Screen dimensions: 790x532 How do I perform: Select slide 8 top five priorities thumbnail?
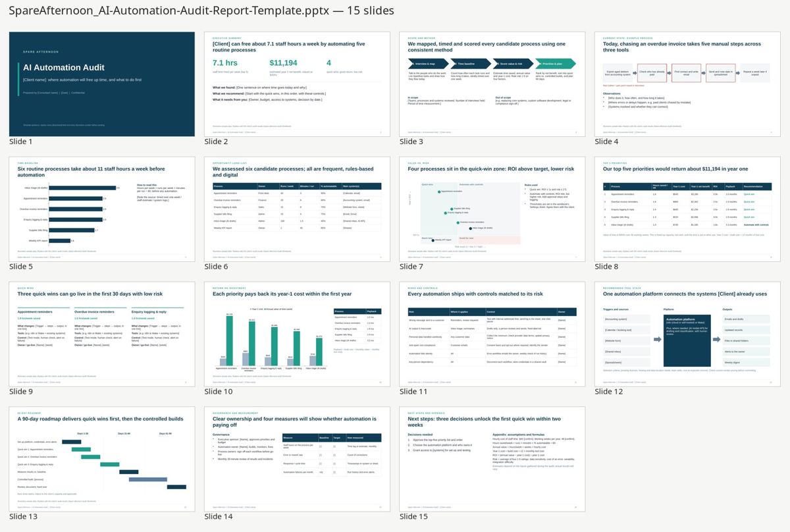click(x=687, y=209)
